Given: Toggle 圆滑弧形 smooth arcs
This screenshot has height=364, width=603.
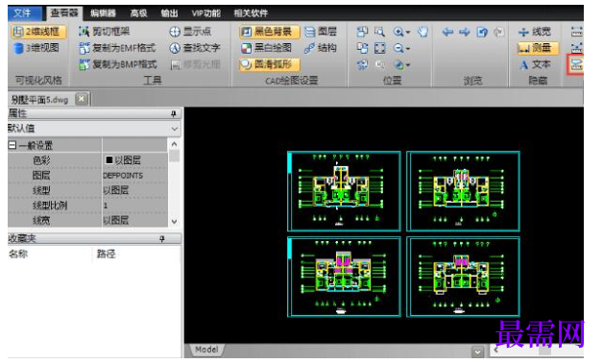Looking at the screenshot, I should click(269, 64).
